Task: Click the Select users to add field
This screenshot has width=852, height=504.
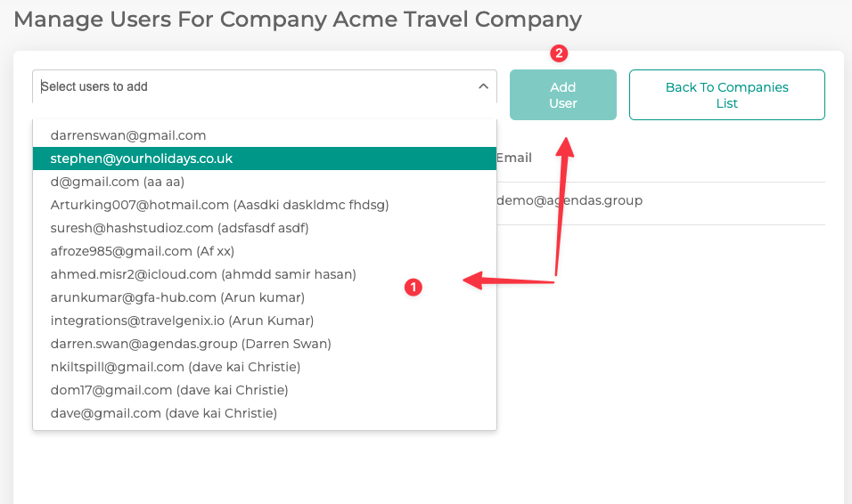Action: 250,86
